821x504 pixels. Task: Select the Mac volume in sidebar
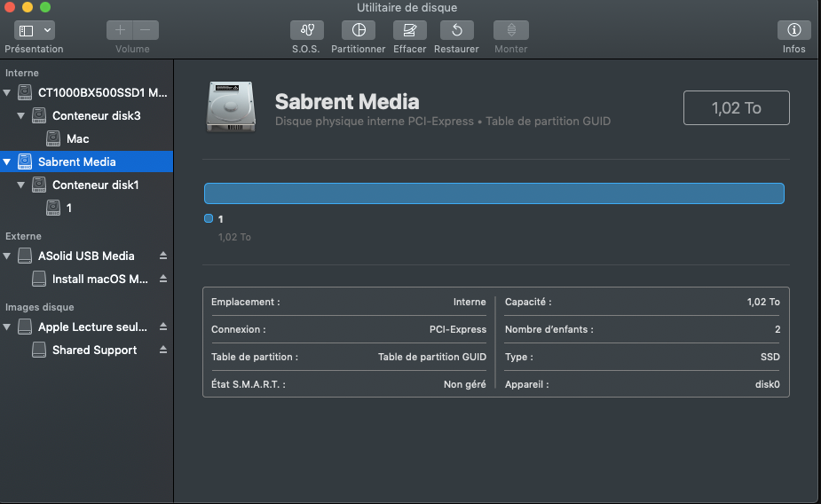click(77, 138)
